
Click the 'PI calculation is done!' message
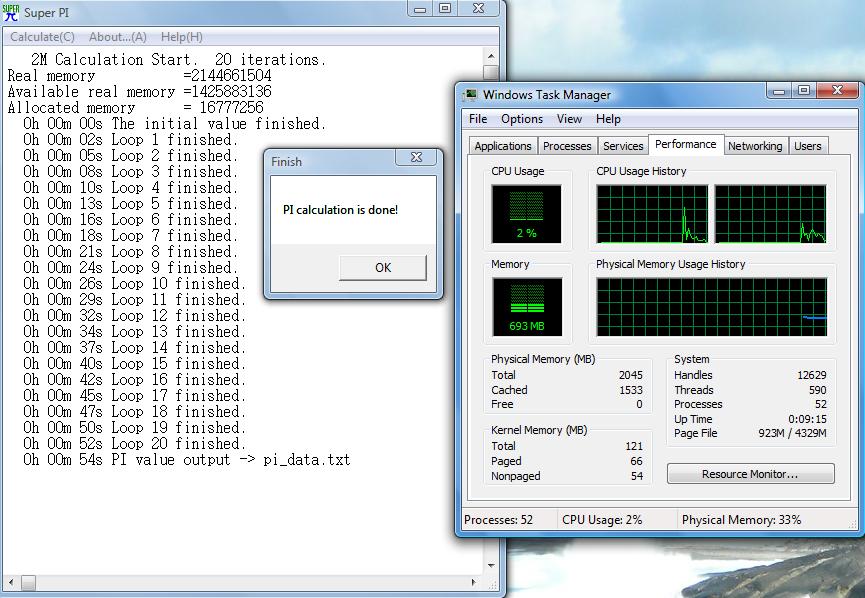point(340,210)
